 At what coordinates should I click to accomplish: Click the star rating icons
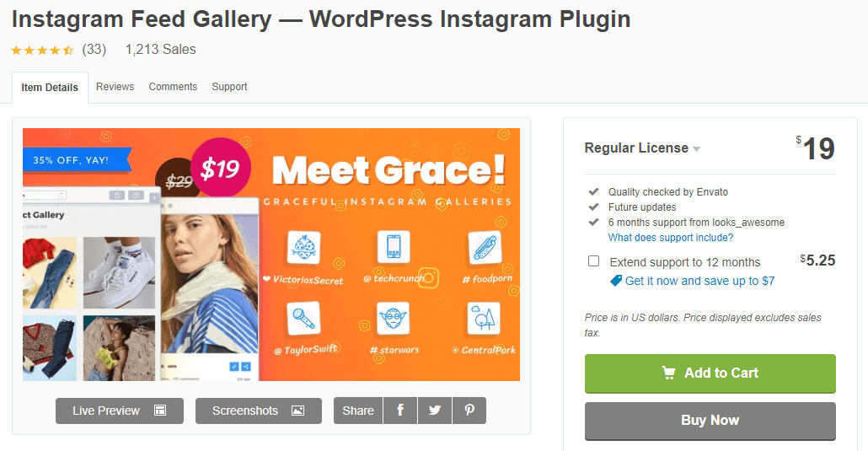coord(42,51)
